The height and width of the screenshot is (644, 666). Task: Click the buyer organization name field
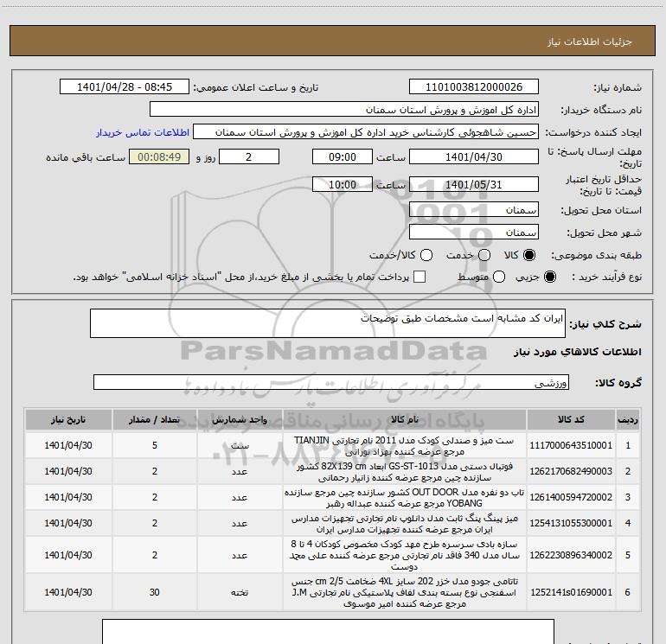344,110
